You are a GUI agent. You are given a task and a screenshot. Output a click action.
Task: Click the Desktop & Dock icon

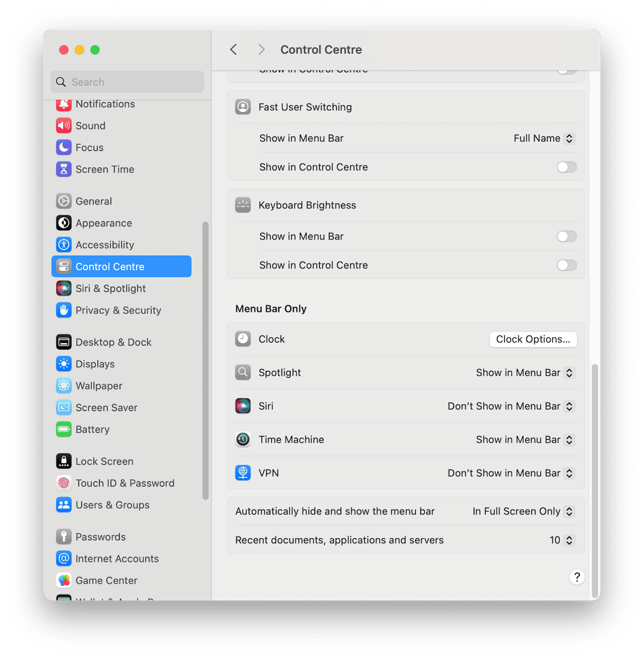64,342
